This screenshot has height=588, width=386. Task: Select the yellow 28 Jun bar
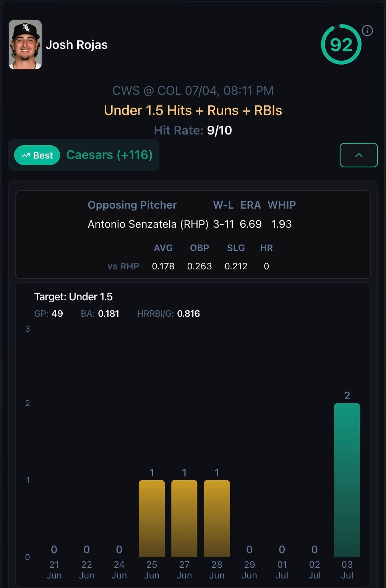coord(217,518)
